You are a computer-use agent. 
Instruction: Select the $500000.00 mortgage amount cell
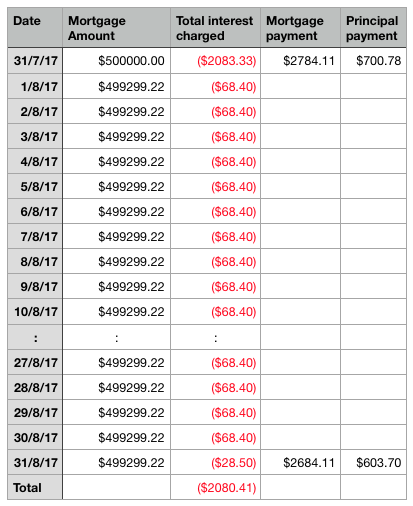(x=116, y=61)
